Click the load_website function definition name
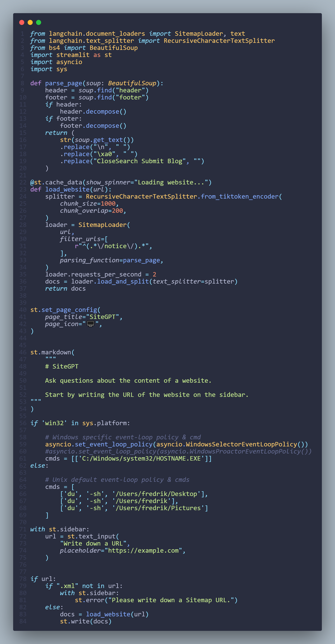Image resolution: width=335 pixels, height=644 pixels. [x=67, y=189]
